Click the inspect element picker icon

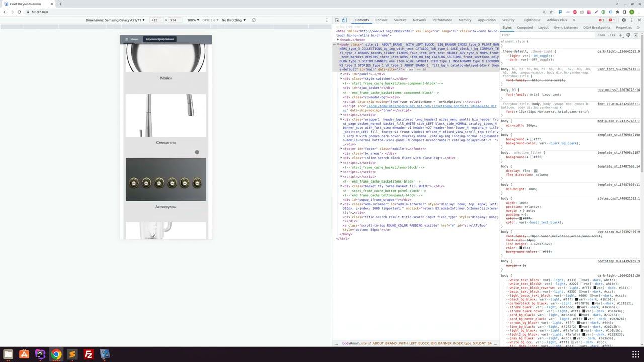(337, 20)
